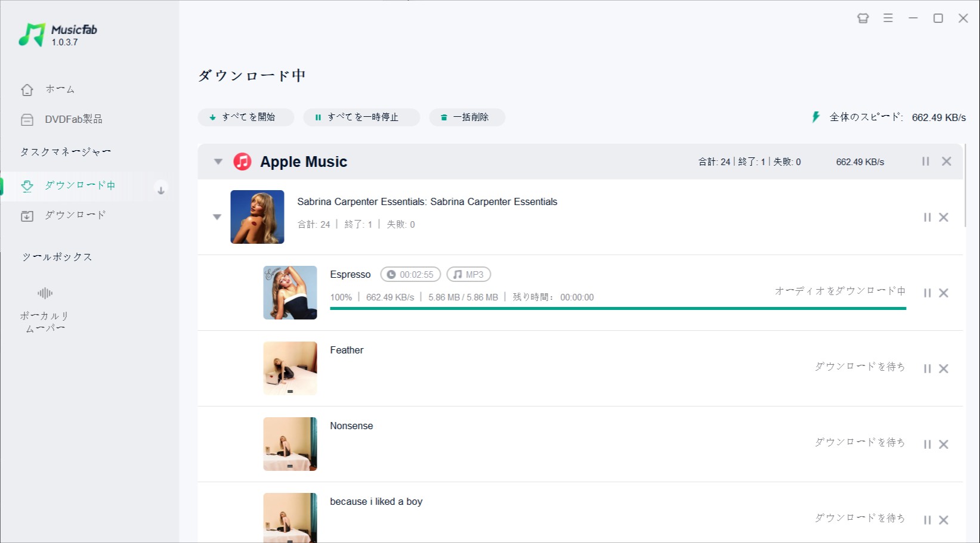This screenshot has height=543, width=980.
Task: Click the Feather track title
Action: [347, 350]
